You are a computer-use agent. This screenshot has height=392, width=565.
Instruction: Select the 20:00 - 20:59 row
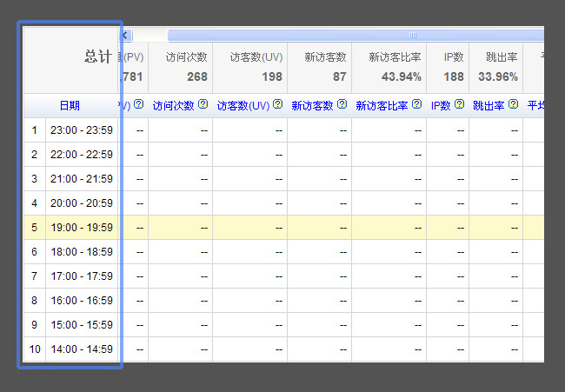(x=284, y=203)
